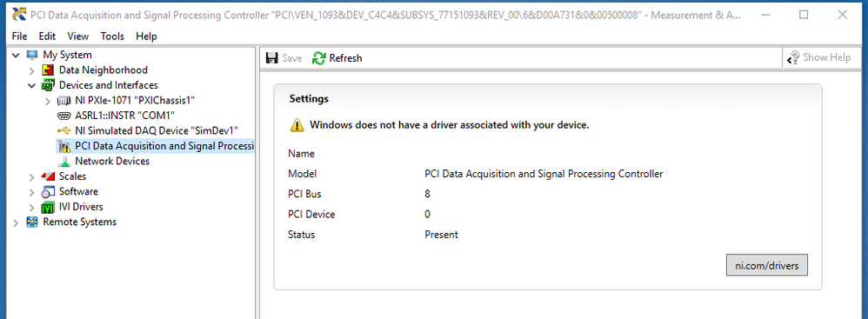Click the IVI Drivers icon

click(49, 207)
